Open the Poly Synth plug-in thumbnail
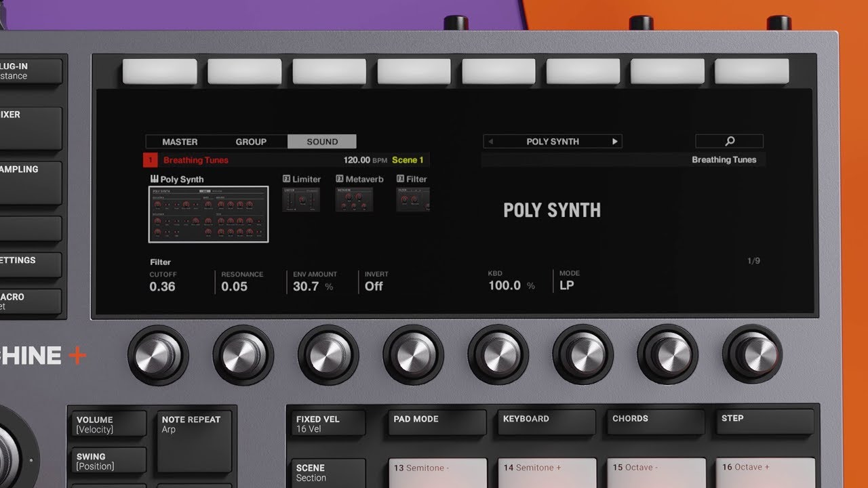 click(x=208, y=214)
